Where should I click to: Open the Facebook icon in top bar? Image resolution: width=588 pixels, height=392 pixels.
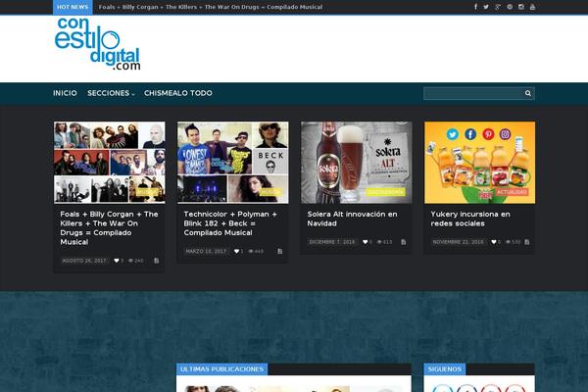coord(475,7)
